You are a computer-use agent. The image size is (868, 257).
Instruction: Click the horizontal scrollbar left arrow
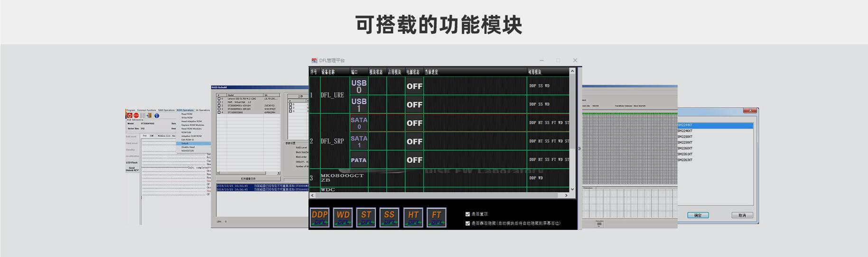point(312,195)
